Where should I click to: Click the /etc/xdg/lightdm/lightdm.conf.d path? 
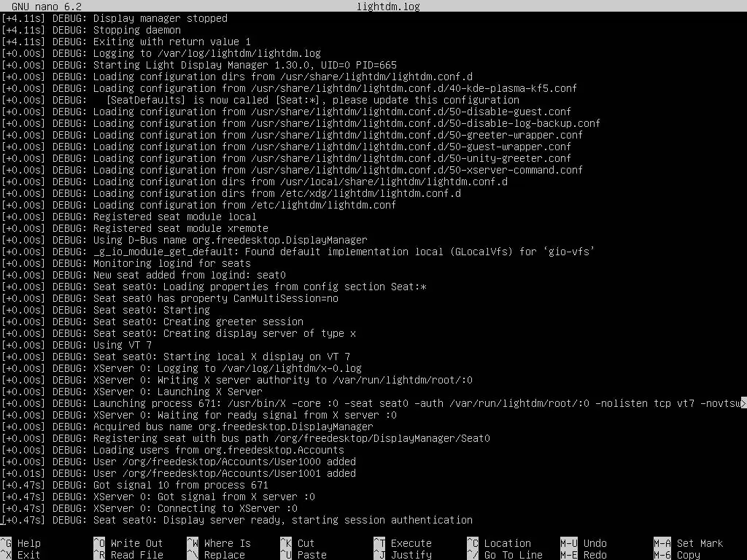click(371, 193)
